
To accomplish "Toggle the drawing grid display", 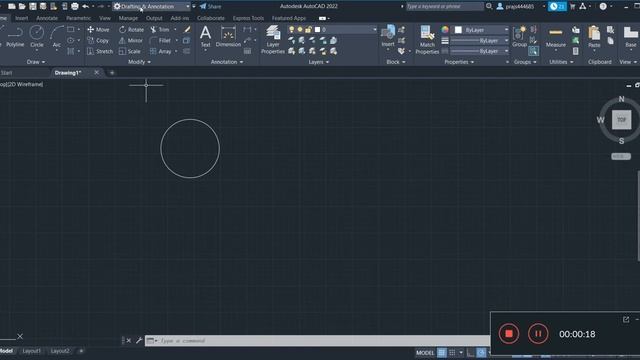I will pos(442,353).
